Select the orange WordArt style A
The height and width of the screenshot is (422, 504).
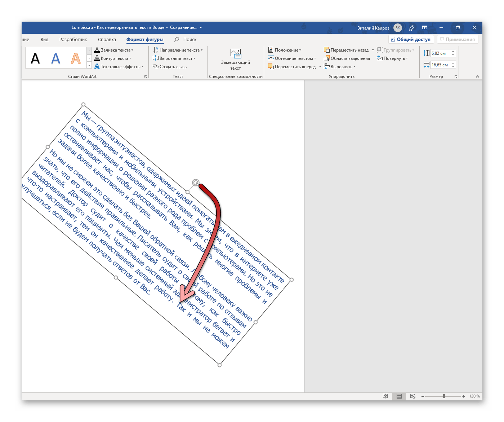(x=76, y=58)
